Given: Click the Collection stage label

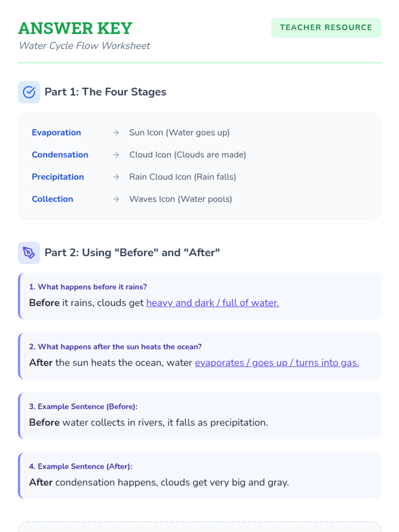Looking at the screenshot, I should (52, 199).
